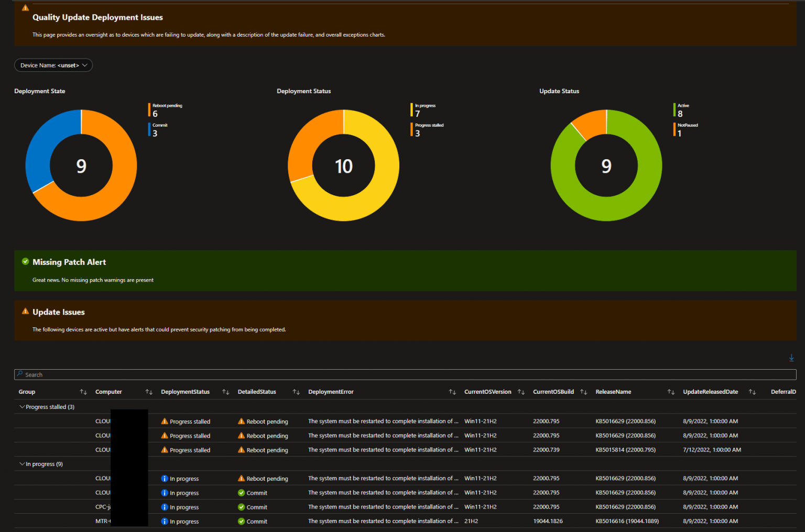Collapse the In progress (9) group
This screenshot has height=532, width=805.
[x=23, y=464]
